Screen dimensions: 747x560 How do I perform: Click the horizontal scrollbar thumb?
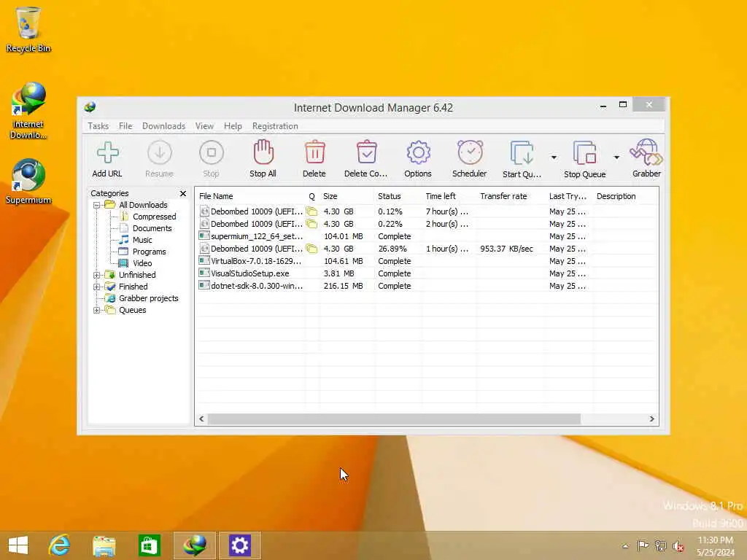pos(395,419)
